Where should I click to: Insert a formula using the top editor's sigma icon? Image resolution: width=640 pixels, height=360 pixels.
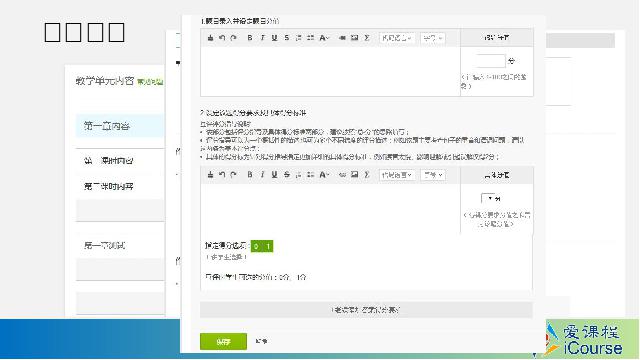click(367, 38)
